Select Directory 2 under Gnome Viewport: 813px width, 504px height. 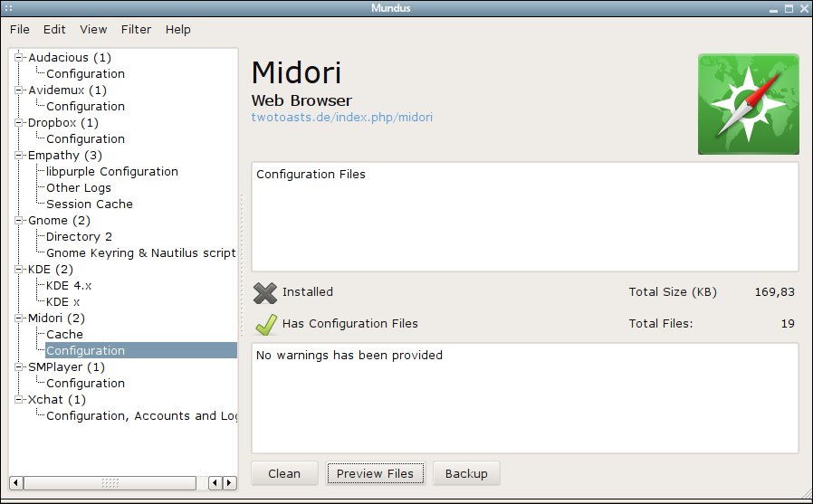(79, 237)
